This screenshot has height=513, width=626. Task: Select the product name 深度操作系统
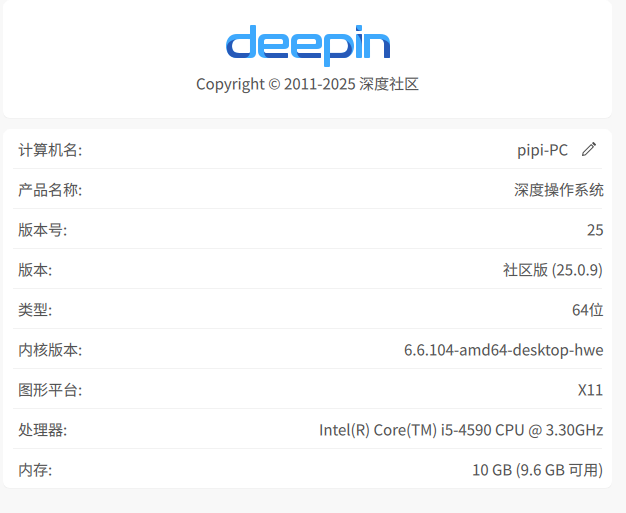(x=559, y=190)
